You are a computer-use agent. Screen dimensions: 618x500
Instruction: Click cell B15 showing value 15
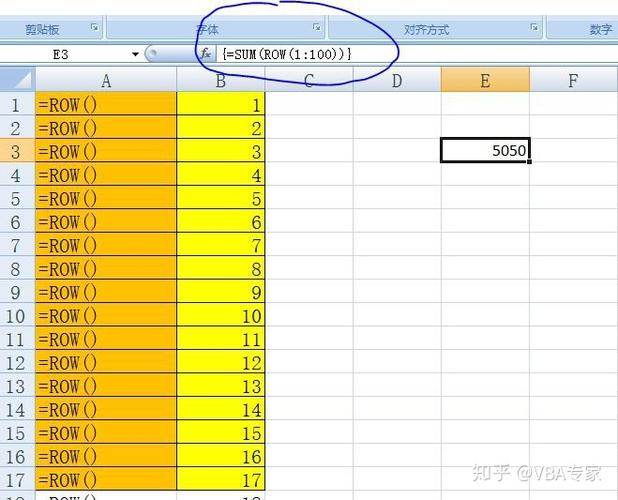coord(221,432)
